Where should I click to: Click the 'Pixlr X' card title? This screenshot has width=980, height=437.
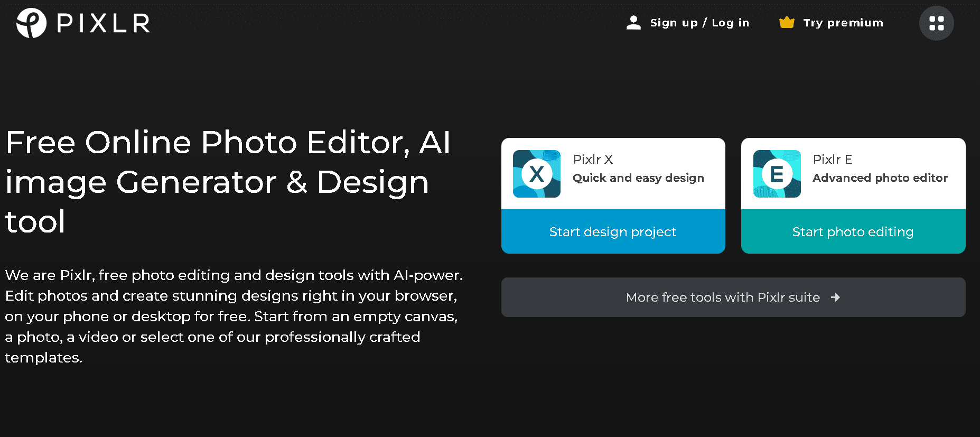click(593, 160)
